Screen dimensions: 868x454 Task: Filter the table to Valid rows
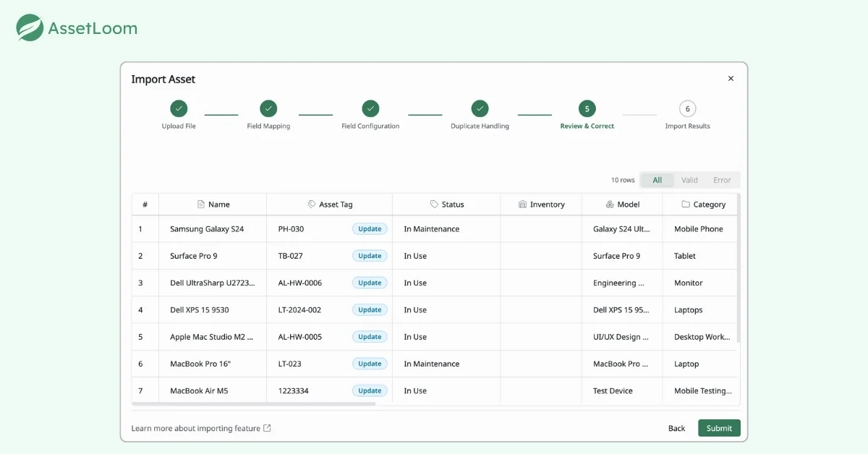point(689,180)
